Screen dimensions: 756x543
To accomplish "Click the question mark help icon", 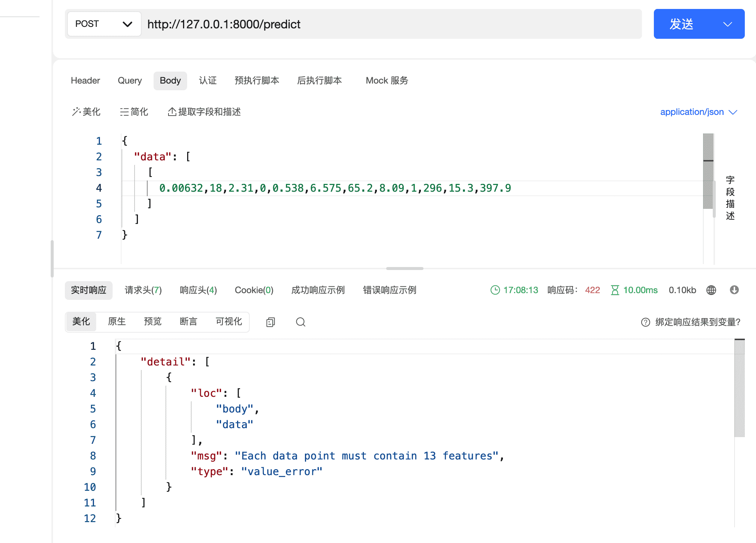I will [x=646, y=322].
